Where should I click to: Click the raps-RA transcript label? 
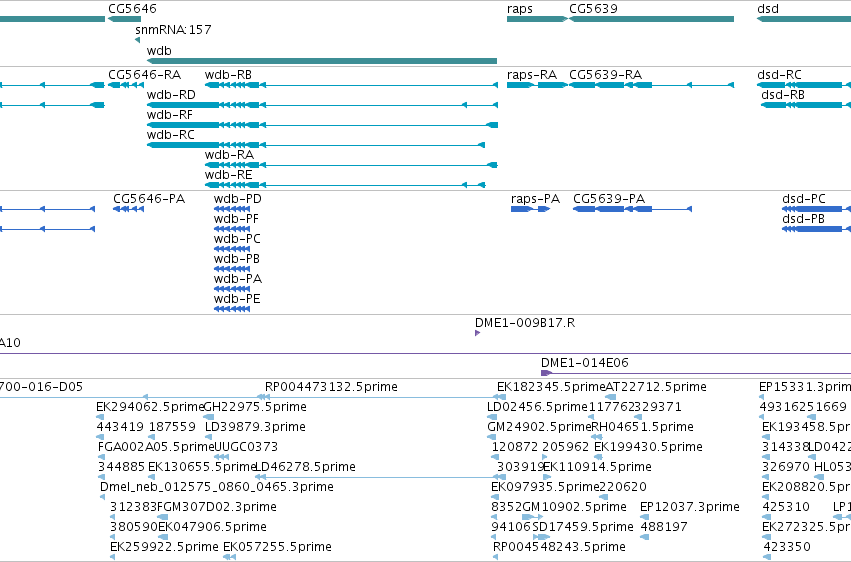click(532, 75)
